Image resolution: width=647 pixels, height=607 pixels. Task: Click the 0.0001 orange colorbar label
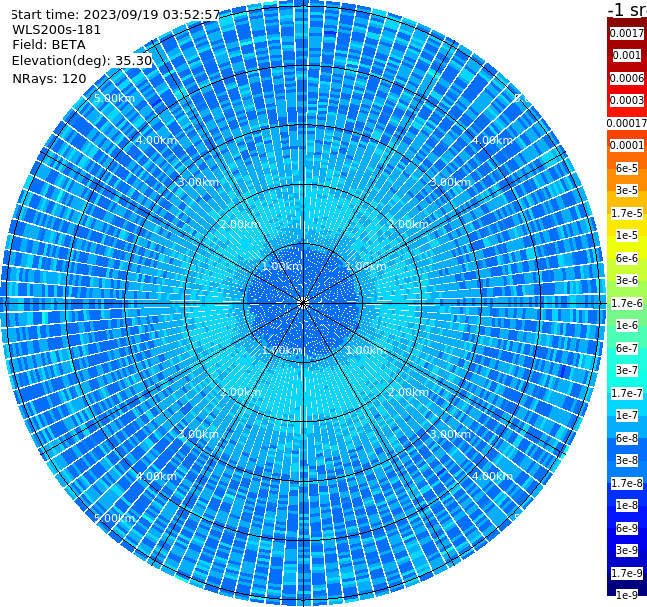[x=627, y=145]
